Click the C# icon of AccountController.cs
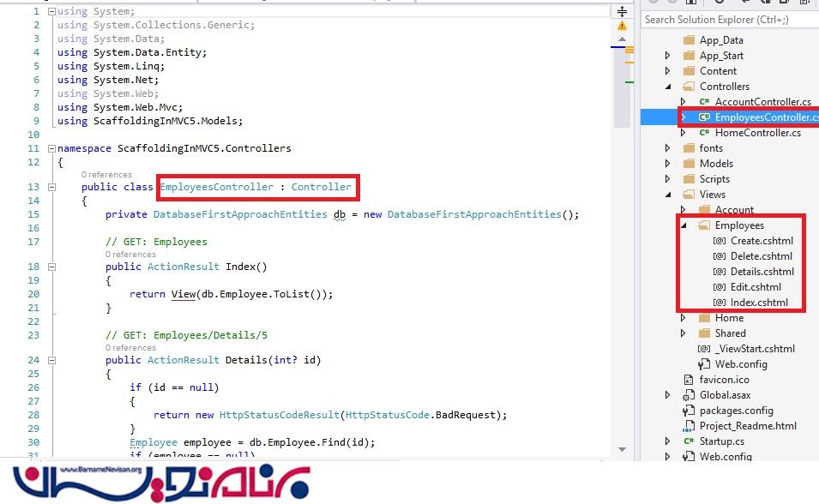Viewport: 819px width, 504px height. pos(703,102)
